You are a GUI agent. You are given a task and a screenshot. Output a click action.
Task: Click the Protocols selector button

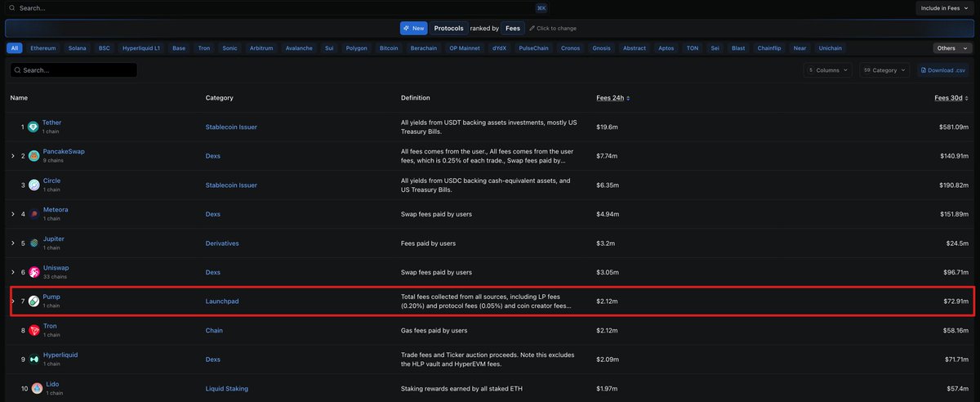(x=448, y=29)
